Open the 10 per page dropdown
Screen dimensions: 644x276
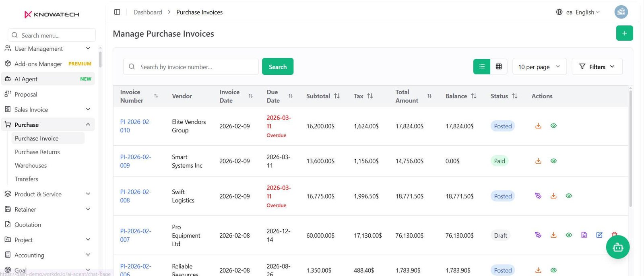539,67
